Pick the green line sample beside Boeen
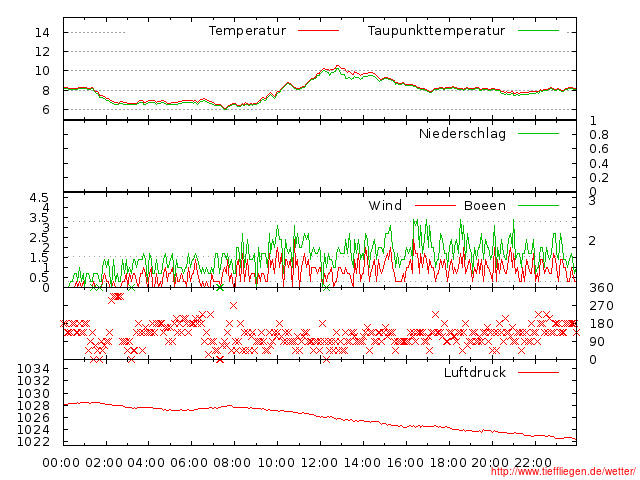 [x=538, y=205]
